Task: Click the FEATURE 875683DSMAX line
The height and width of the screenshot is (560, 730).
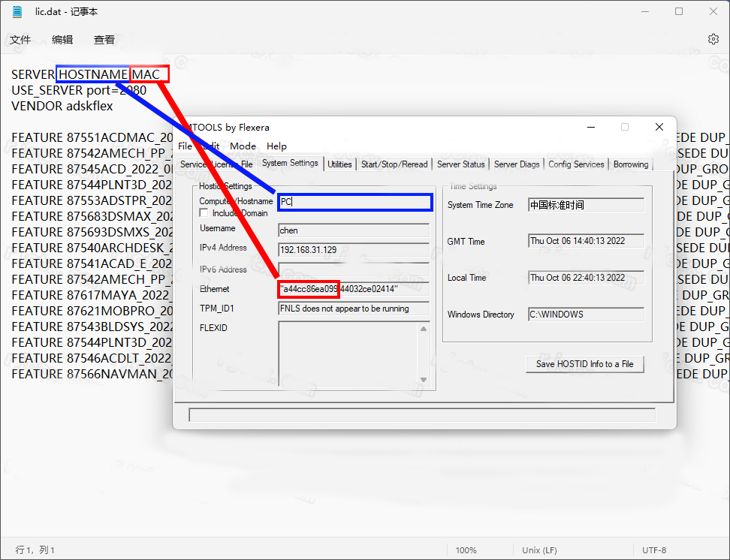Action: (92, 216)
